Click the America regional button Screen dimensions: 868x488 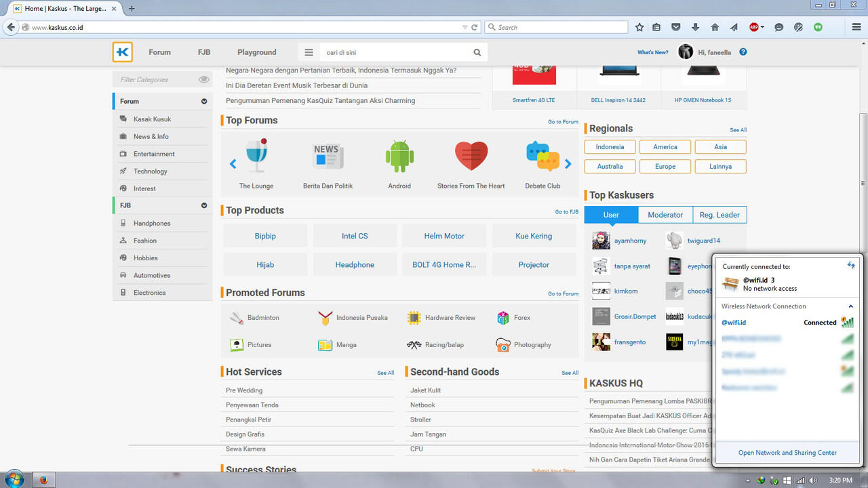point(665,146)
